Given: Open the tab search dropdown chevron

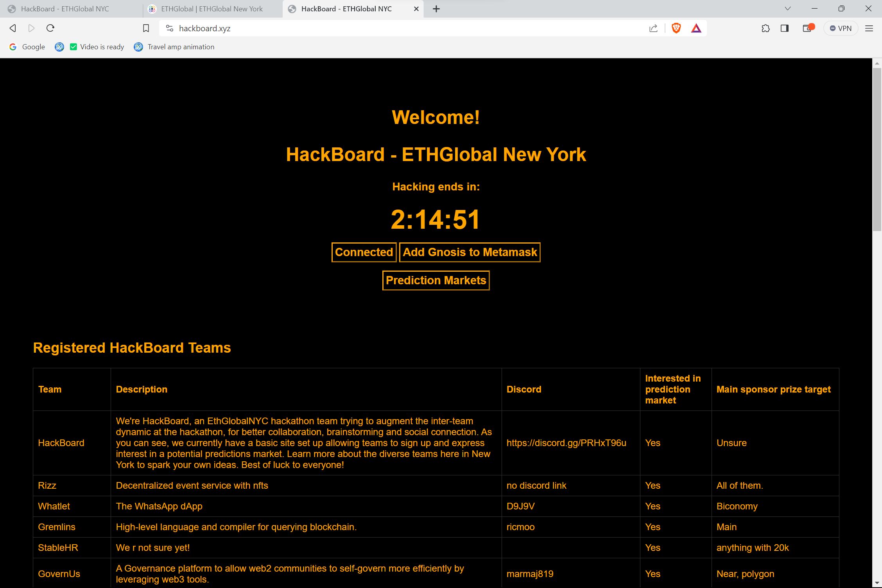Looking at the screenshot, I should coord(788,9).
